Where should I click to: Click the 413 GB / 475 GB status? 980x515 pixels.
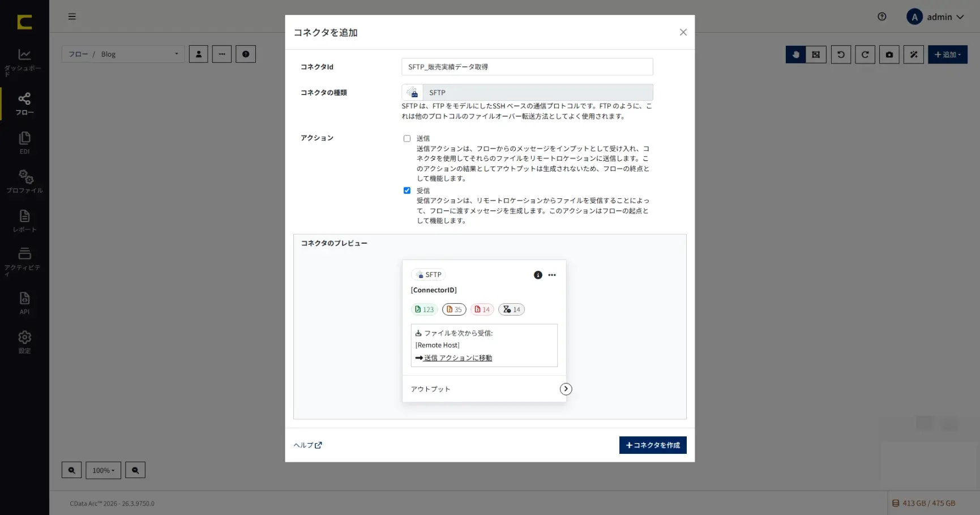924,503
